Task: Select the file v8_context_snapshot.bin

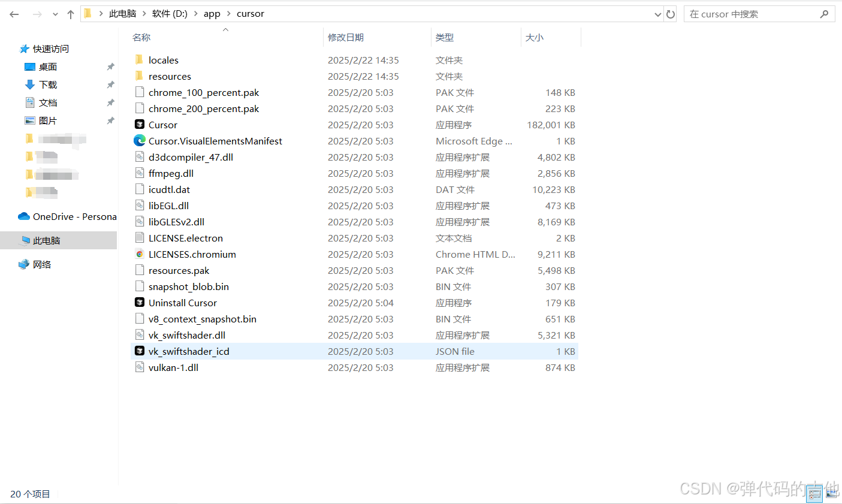Action: 203,319
